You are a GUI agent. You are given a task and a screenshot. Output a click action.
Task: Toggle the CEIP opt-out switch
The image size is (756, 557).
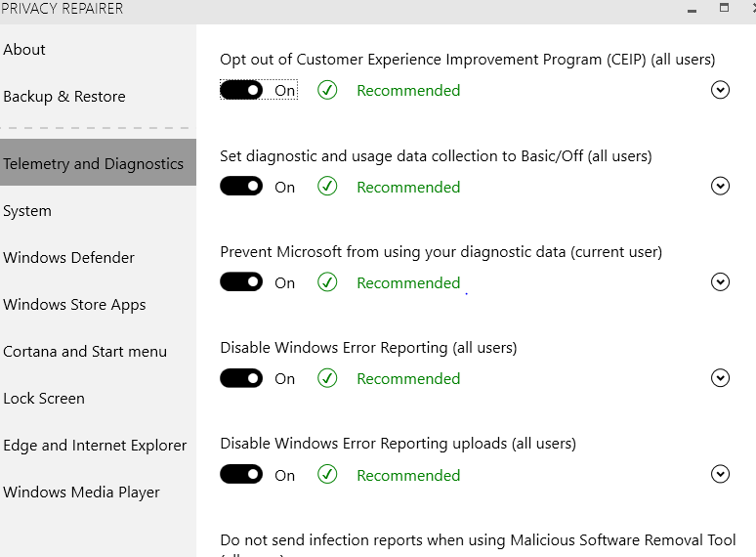[241, 90]
